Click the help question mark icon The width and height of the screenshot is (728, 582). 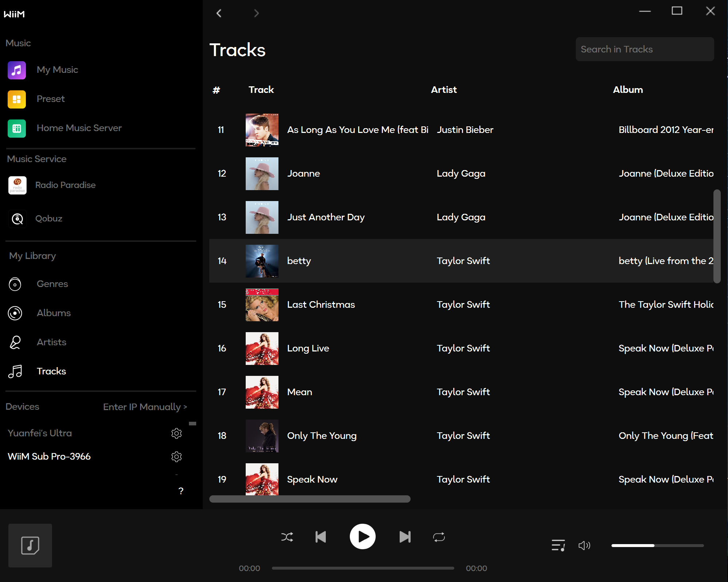coord(181,491)
